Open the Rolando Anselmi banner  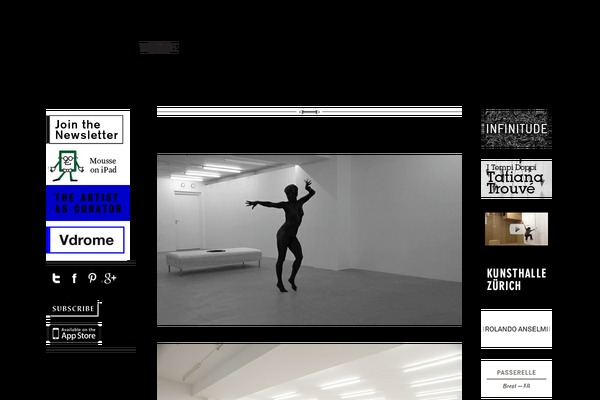coord(516,329)
